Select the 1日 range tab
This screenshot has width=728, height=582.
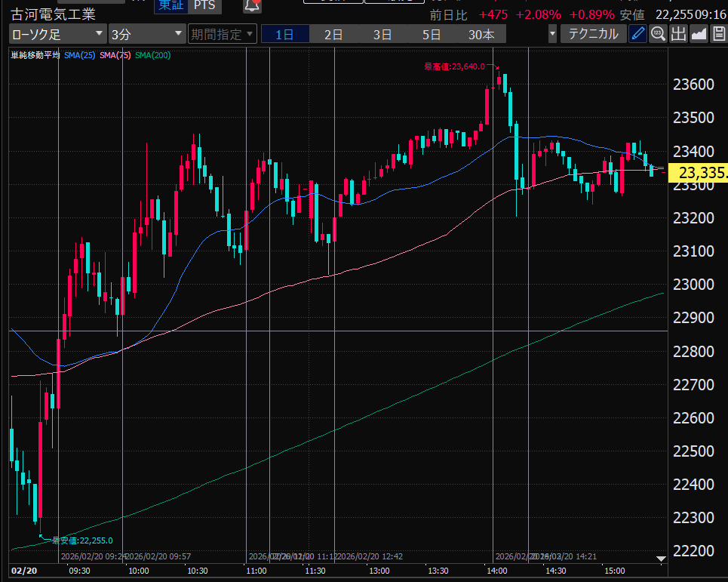click(284, 34)
